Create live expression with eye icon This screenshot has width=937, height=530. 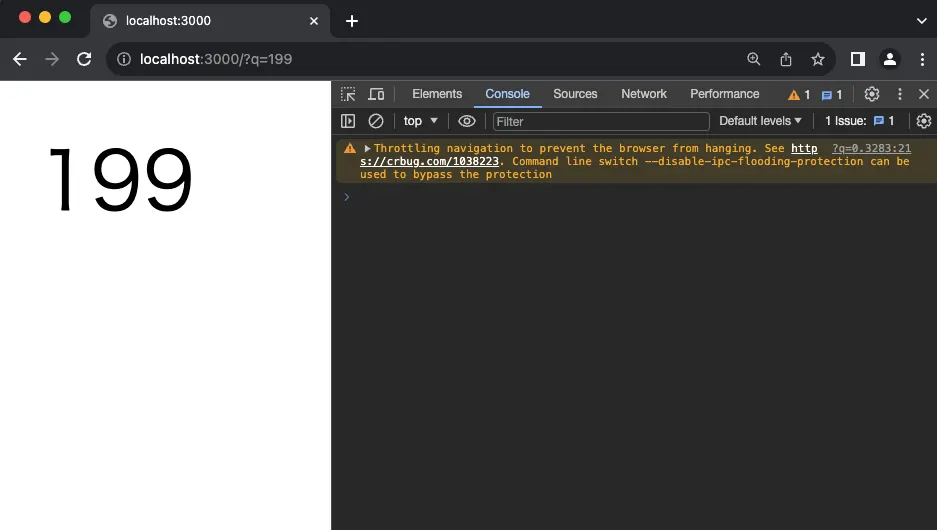pyautogui.click(x=467, y=121)
